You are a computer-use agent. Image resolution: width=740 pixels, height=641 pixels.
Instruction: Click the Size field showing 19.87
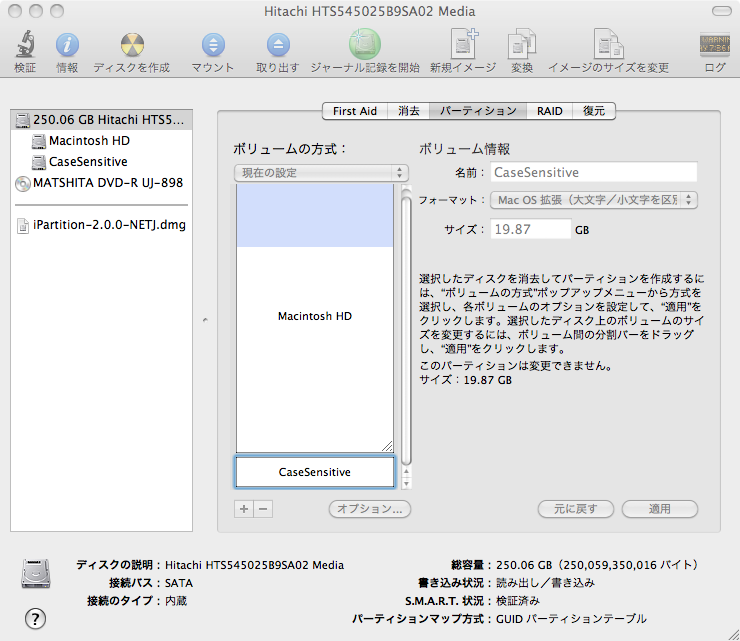[x=531, y=229]
